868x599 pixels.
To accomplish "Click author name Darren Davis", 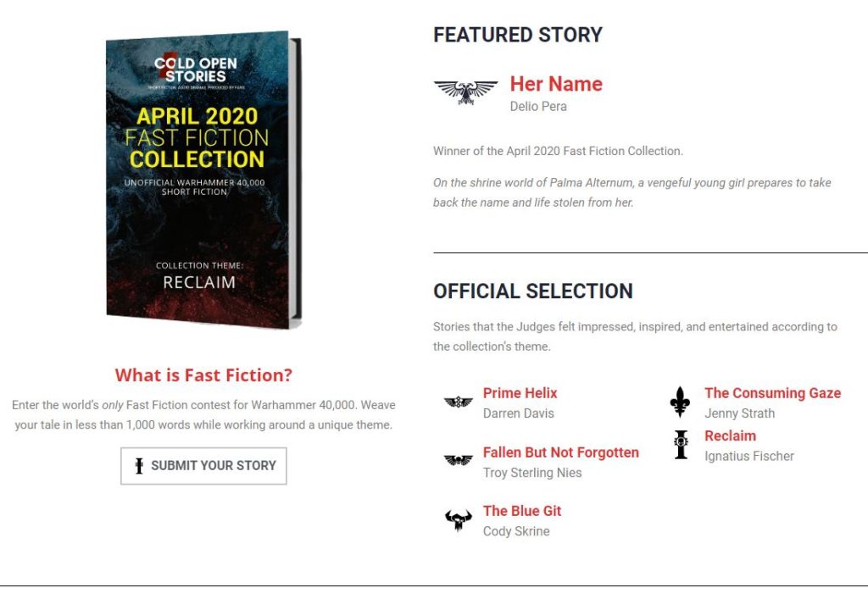I will (x=518, y=413).
